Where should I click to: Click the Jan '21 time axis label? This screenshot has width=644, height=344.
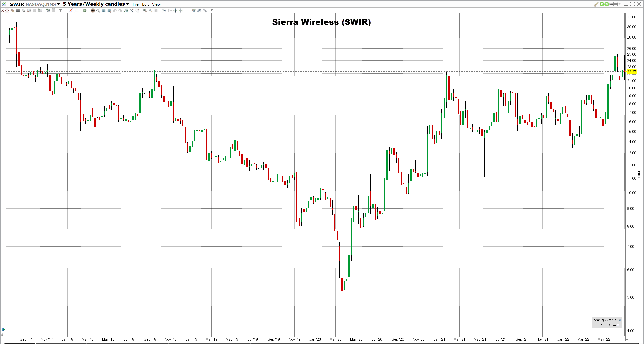coord(439,339)
